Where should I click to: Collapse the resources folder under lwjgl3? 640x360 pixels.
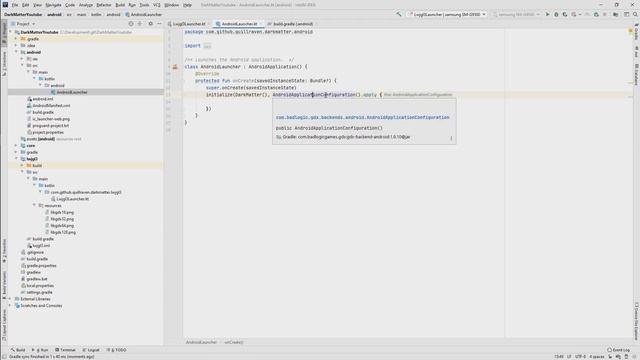pyautogui.click(x=35, y=205)
